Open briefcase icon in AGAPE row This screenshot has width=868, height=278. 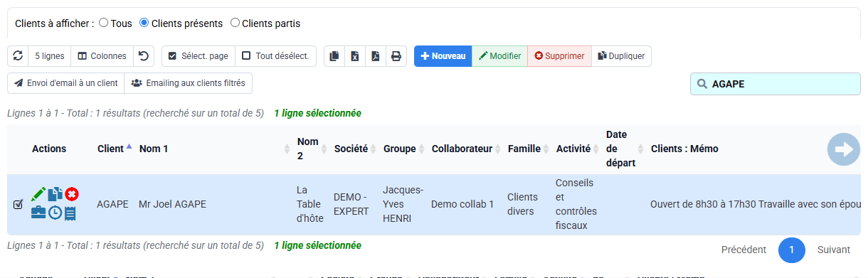38,213
